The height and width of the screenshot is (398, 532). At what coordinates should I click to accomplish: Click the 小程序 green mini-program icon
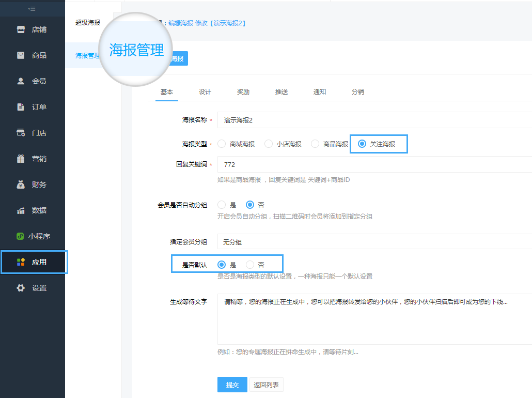[20, 236]
